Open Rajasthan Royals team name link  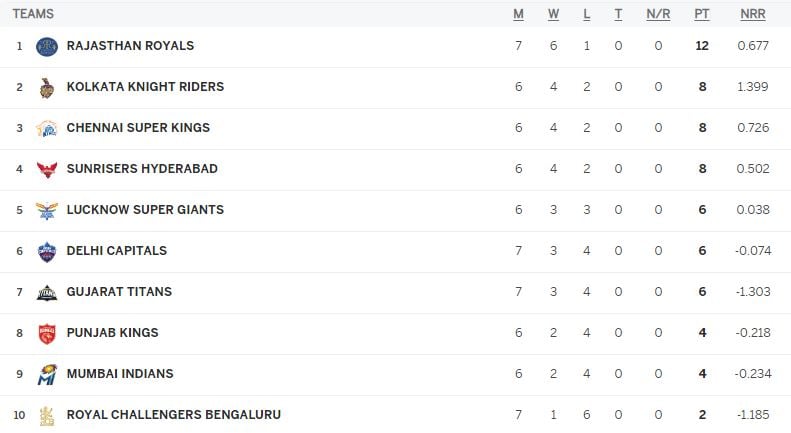130,45
